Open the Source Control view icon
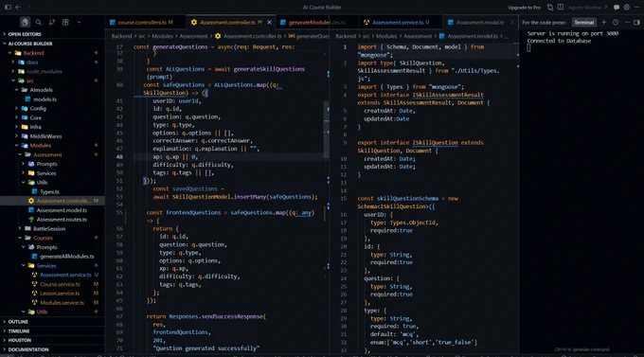The height and width of the screenshot is (357, 644). [x=52, y=22]
